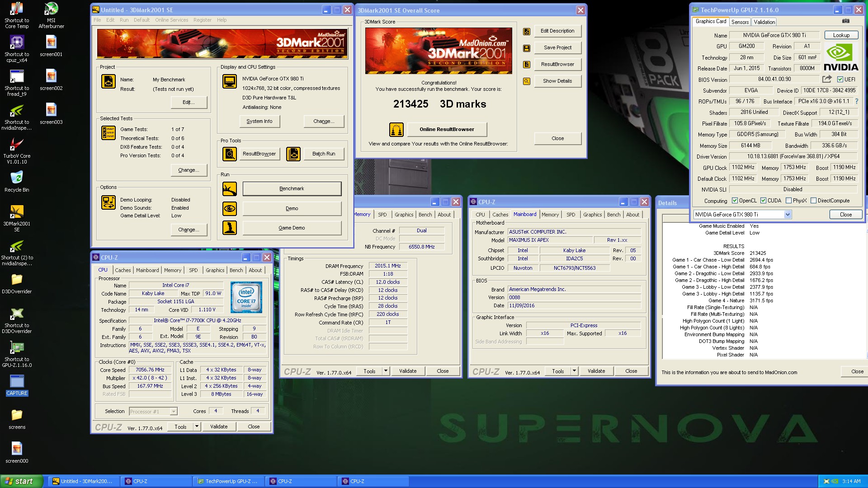Click the Game 4 - Nature result row
This screenshot has width=868, height=488.
pyautogui.click(x=741, y=300)
